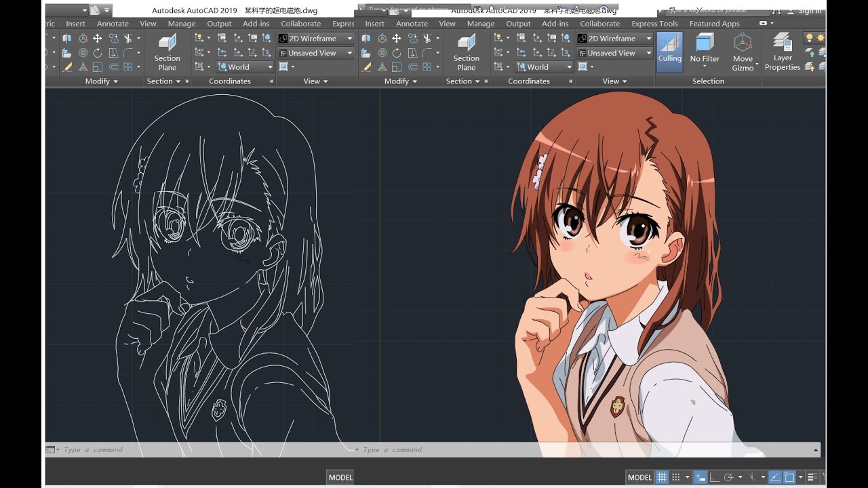Expand command history arrow in right command line

[x=815, y=449]
